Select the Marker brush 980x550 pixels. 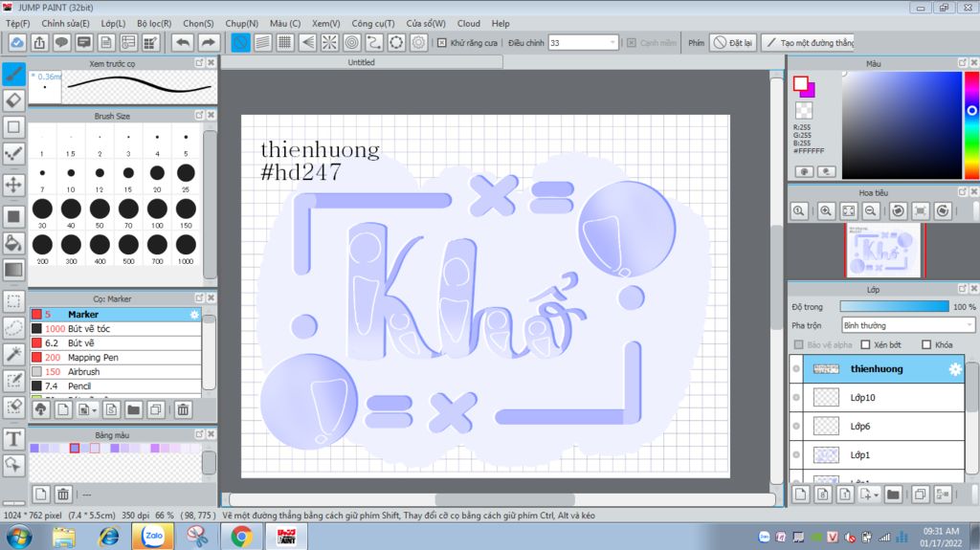tap(116, 315)
